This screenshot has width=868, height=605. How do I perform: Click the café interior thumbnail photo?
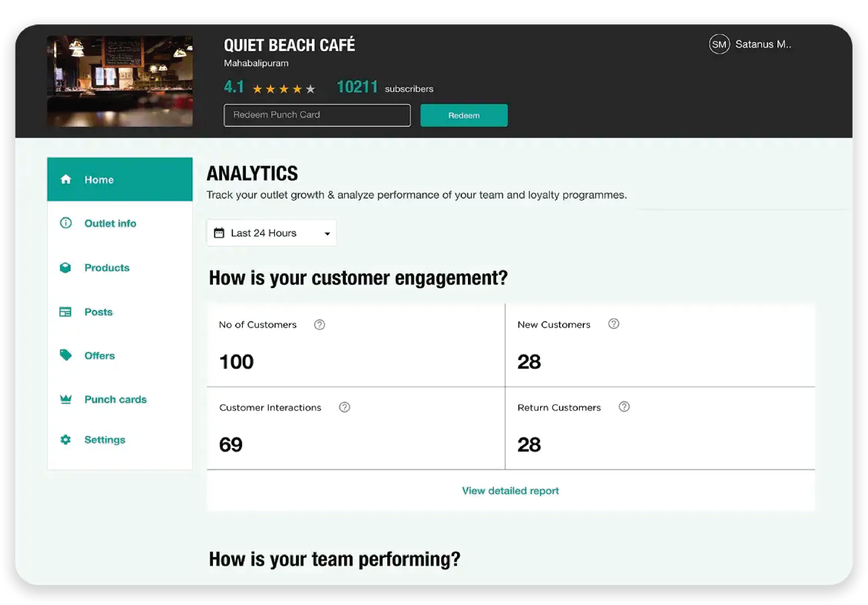pos(120,81)
